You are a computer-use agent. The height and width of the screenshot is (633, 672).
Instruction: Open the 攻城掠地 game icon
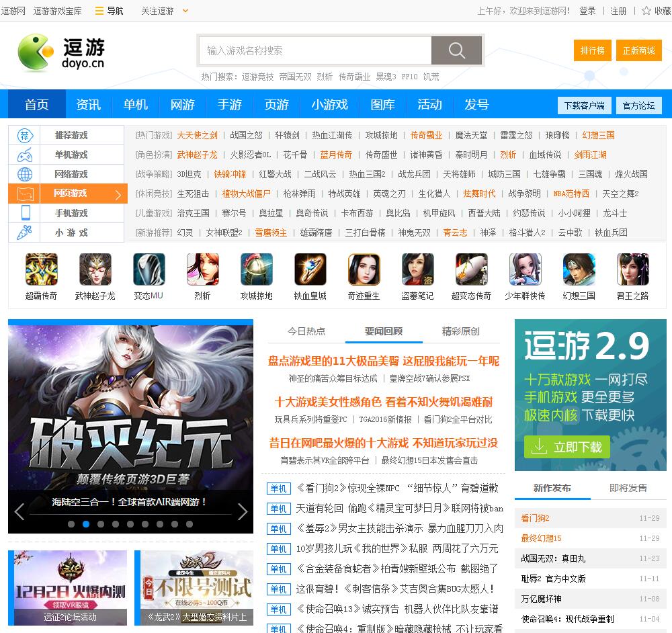pos(256,269)
